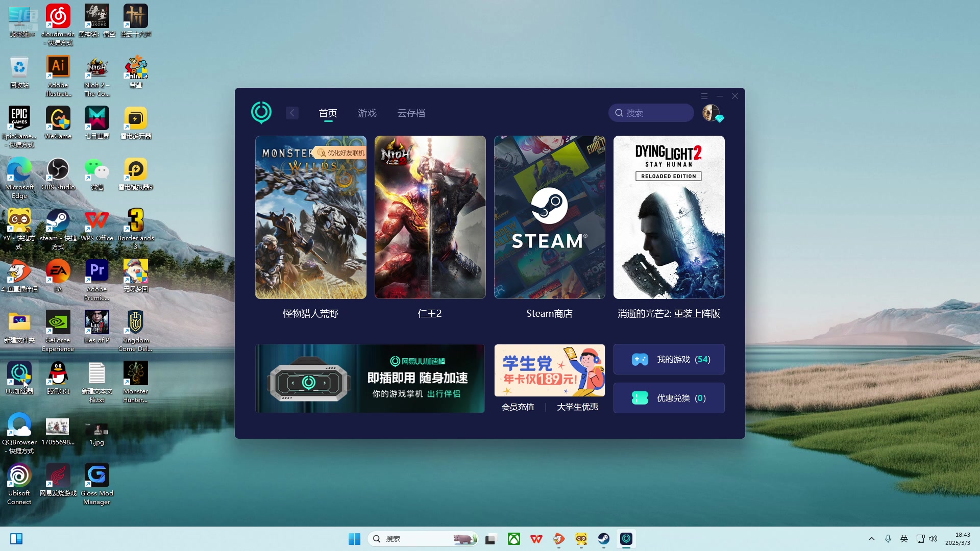
Task: Open the widgets button on taskbar
Action: tap(16, 539)
